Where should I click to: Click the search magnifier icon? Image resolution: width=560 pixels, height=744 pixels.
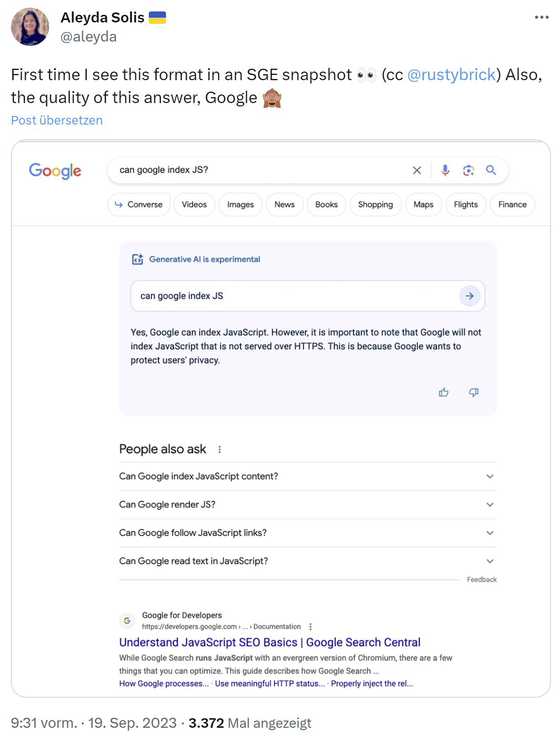(491, 170)
